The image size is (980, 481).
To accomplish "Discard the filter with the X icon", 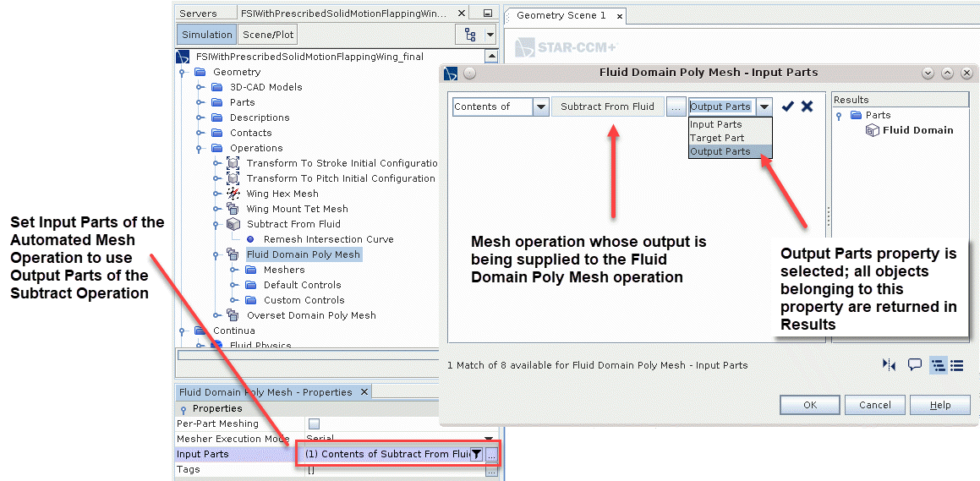I will tap(807, 107).
